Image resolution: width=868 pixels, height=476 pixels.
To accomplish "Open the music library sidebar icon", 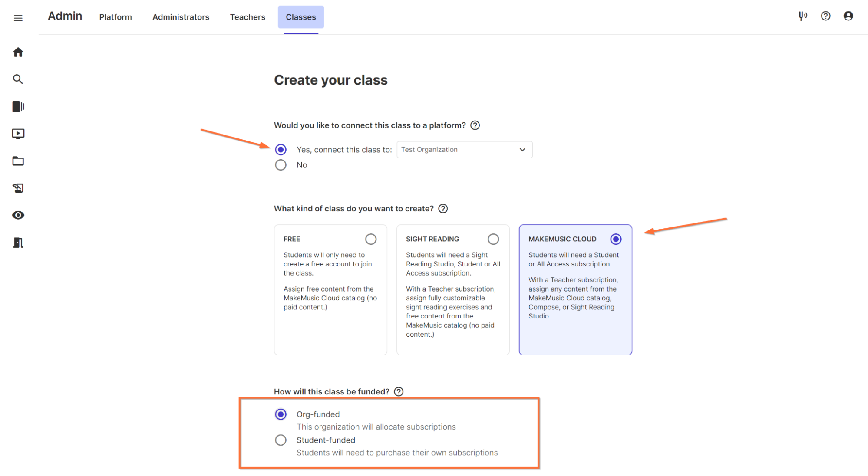I will pyautogui.click(x=18, y=106).
